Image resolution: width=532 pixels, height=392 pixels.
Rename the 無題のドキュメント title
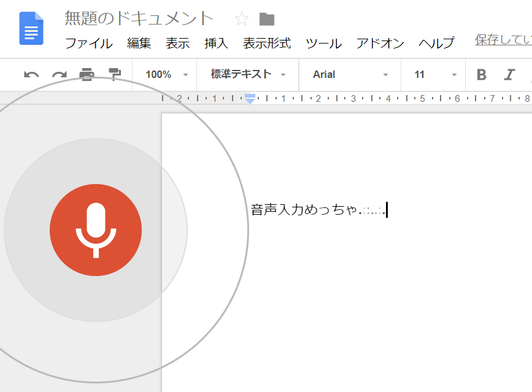coord(139,18)
